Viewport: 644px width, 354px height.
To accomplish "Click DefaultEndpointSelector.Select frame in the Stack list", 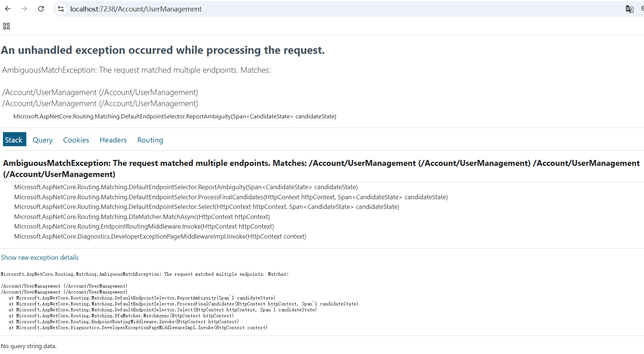I will pos(206,207).
